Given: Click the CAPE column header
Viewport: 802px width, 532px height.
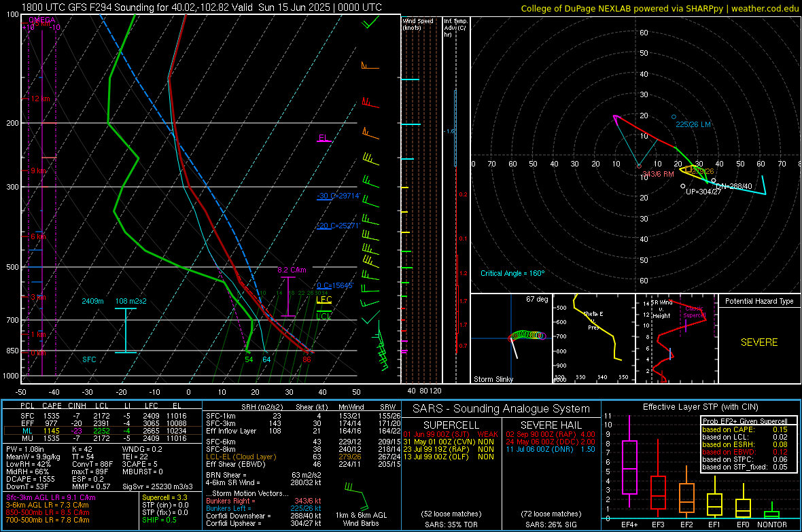Looking at the screenshot, I should 52,406.
